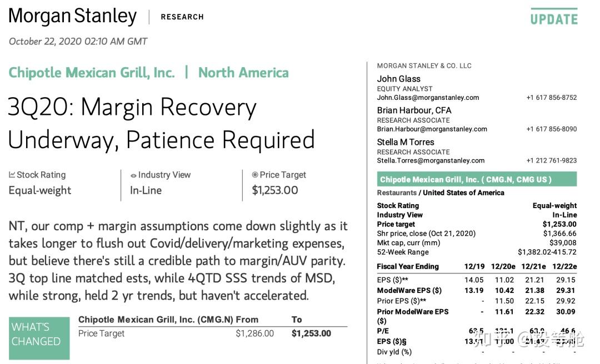Select the 12/21e fiscal year column header

click(533, 266)
